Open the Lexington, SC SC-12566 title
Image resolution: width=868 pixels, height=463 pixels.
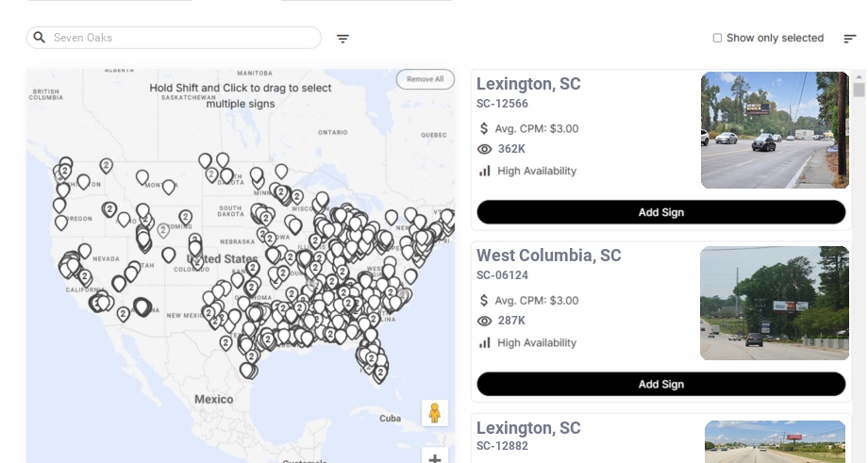[528, 84]
